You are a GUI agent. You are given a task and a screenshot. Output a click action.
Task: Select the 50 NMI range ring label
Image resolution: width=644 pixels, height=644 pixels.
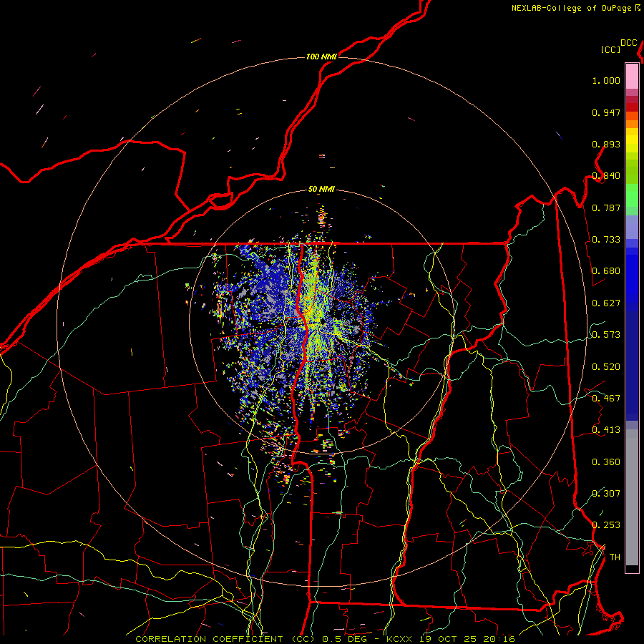pos(321,189)
